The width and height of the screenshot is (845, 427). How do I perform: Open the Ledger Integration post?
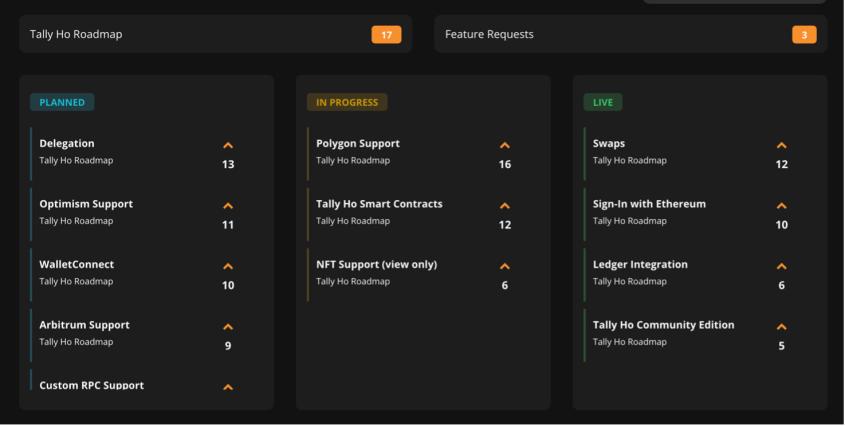(640, 264)
